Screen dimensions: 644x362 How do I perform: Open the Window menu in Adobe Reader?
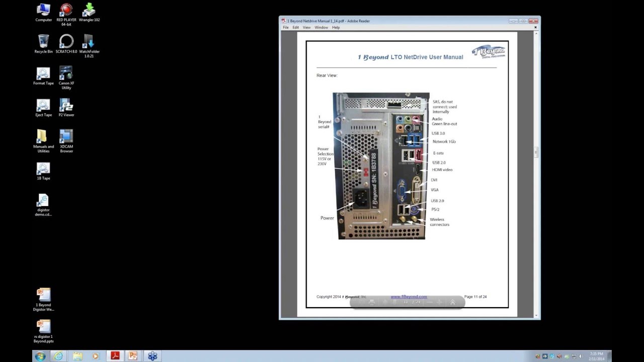(321, 28)
